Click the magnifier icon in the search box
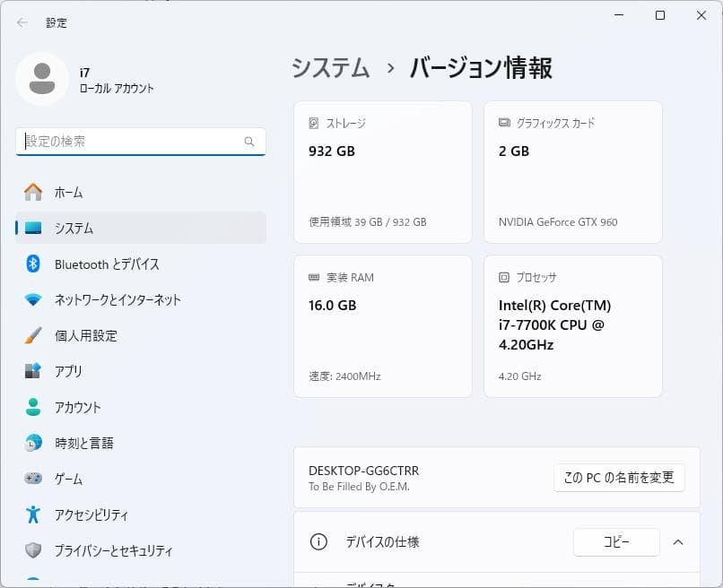Image resolution: width=723 pixels, height=588 pixels. click(x=249, y=142)
